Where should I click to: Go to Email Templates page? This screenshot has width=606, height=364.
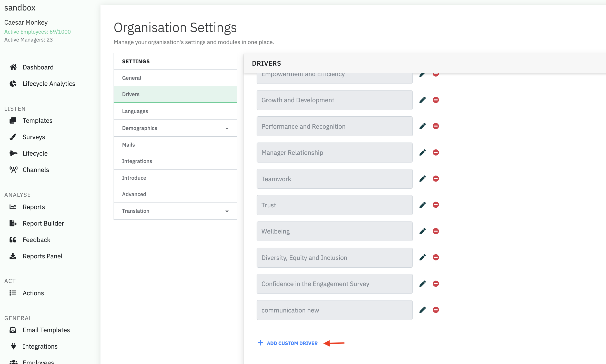(x=46, y=330)
